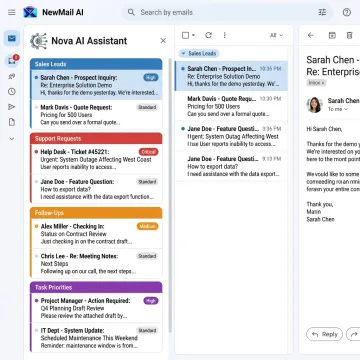Screen dimensions: 360x360
Task: Click the Standard badge on IT Dept card
Action: pyautogui.click(x=147, y=330)
